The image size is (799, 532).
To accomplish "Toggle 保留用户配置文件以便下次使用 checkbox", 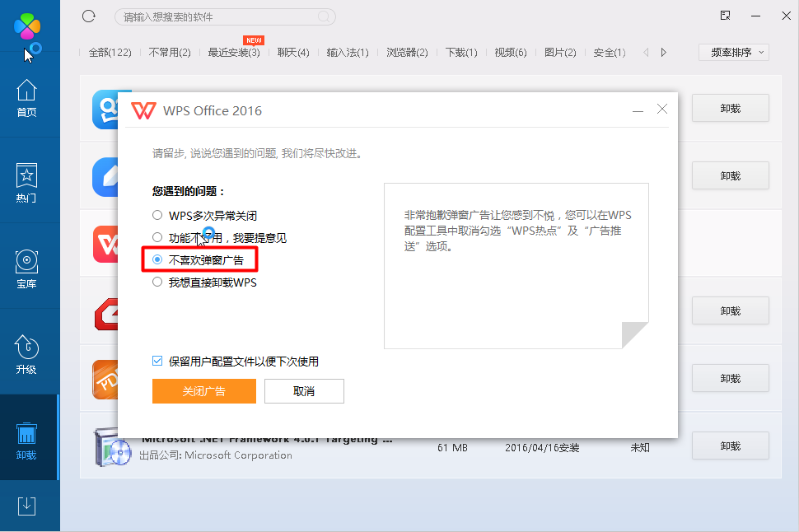I will click(x=157, y=362).
